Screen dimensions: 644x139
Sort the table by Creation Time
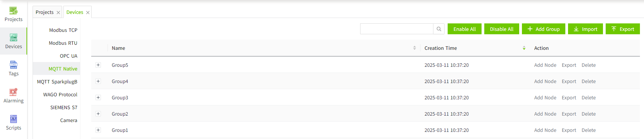(x=524, y=48)
